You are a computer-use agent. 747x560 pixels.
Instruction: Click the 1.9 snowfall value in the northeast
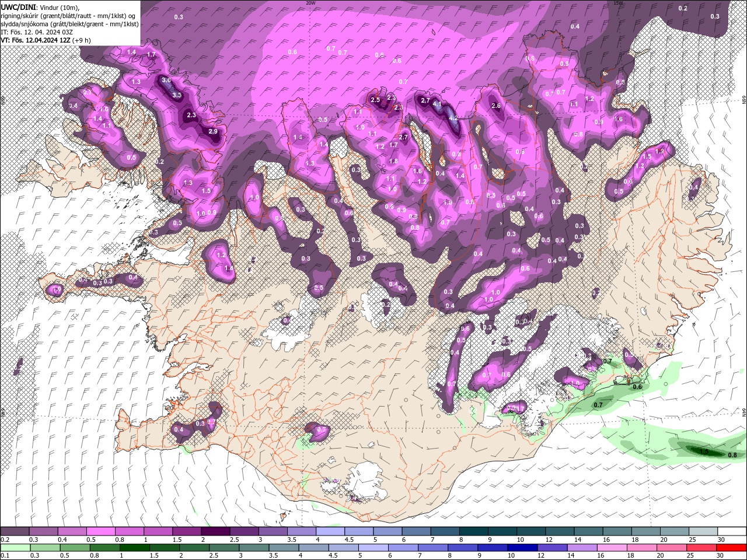(x=659, y=151)
